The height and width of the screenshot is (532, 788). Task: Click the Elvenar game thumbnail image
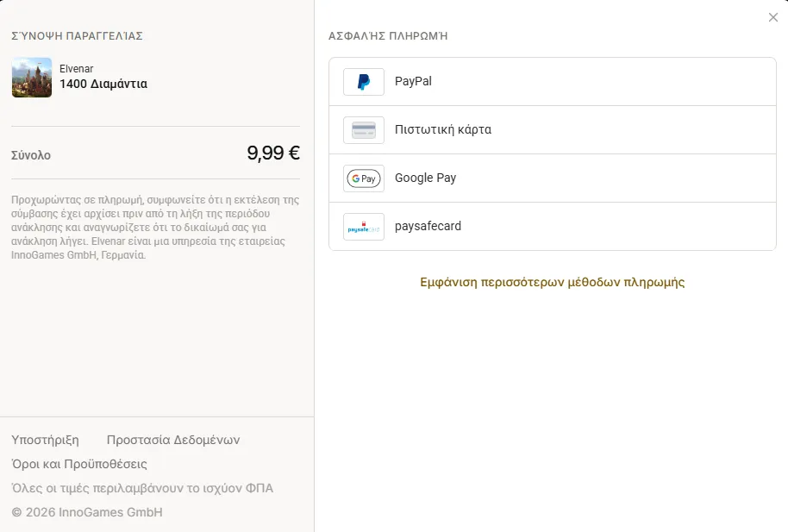(32, 77)
